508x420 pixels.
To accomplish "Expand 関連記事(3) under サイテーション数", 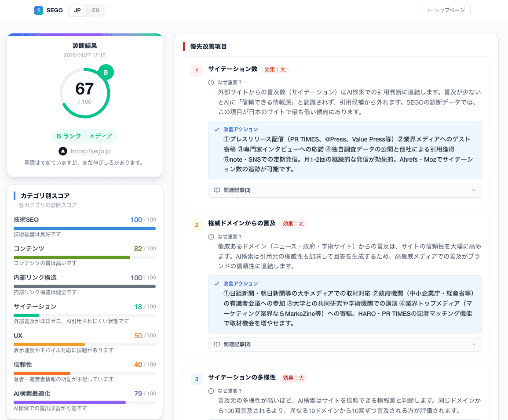I will tap(345, 190).
